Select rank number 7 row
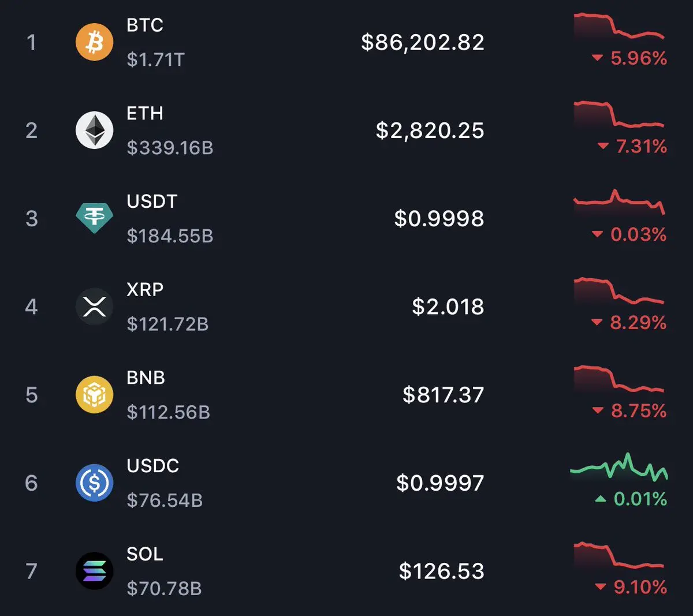The width and height of the screenshot is (693, 616). pos(32,571)
